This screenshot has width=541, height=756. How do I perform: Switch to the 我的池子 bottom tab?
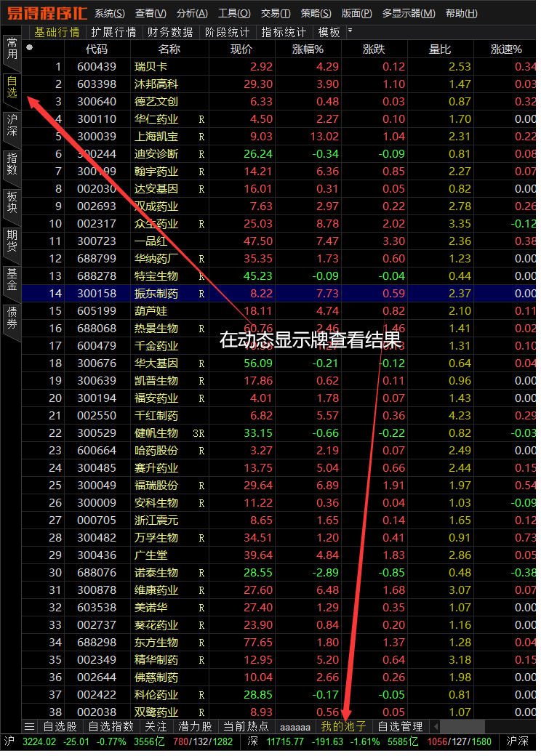pyautogui.click(x=344, y=726)
